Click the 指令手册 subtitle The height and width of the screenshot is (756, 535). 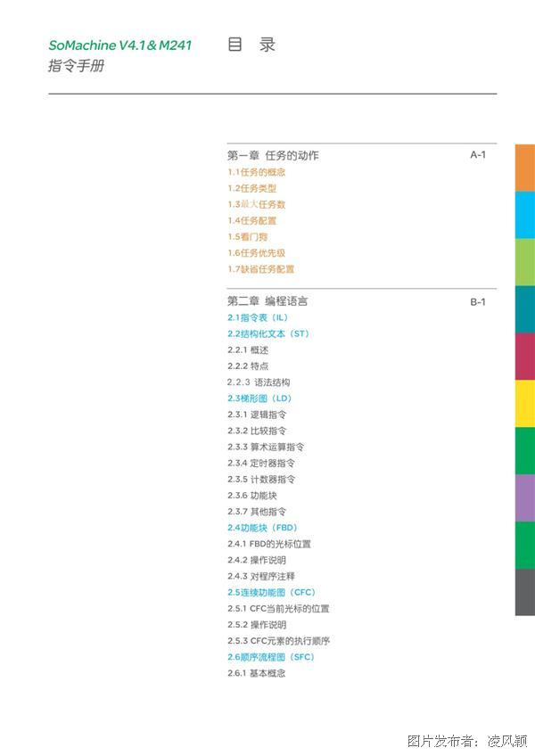tap(76, 66)
